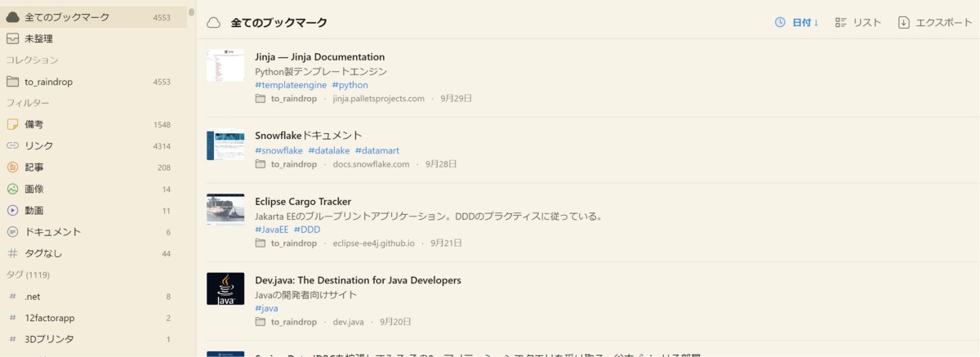
Task: Click the folder icon of to_raindrop collection
Action: (12, 82)
